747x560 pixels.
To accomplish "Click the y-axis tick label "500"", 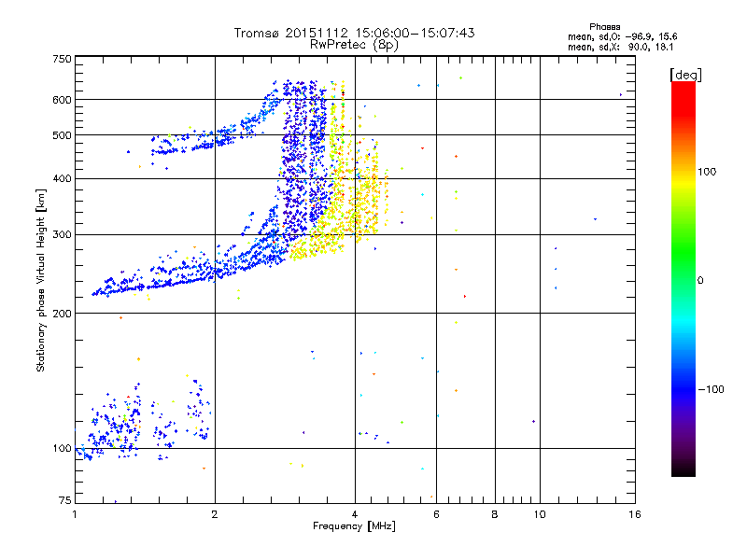I will coord(62,135).
